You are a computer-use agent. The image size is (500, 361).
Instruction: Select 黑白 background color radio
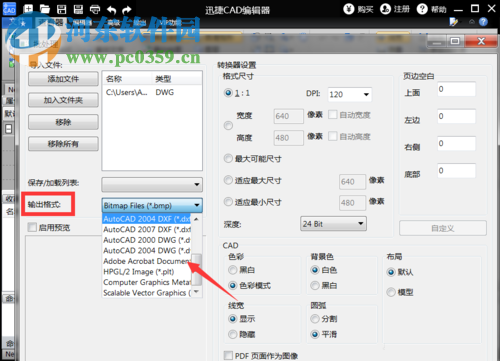315,285
